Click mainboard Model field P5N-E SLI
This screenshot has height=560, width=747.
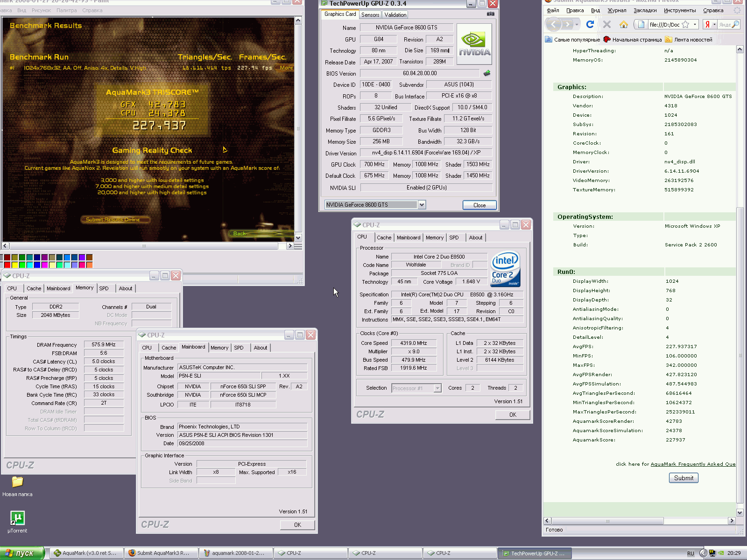point(218,376)
